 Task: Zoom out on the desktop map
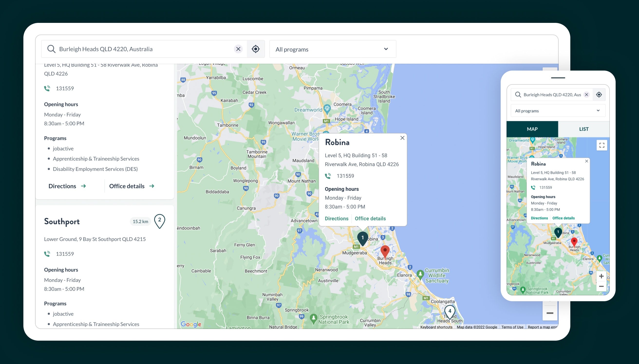pyautogui.click(x=549, y=313)
